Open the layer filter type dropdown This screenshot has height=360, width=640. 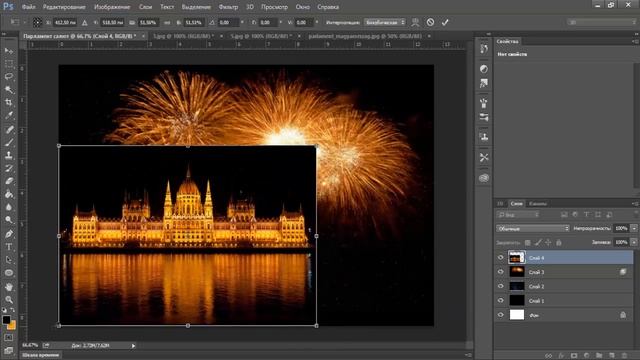click(518, 215)
